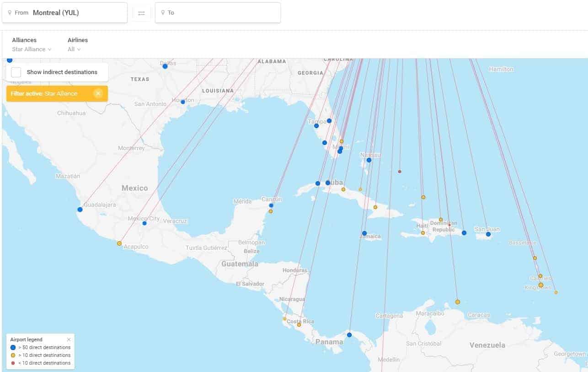Screen dimensions: 588x372
Task: Close the Airport legend panel
Action: [x=69, y=340]
